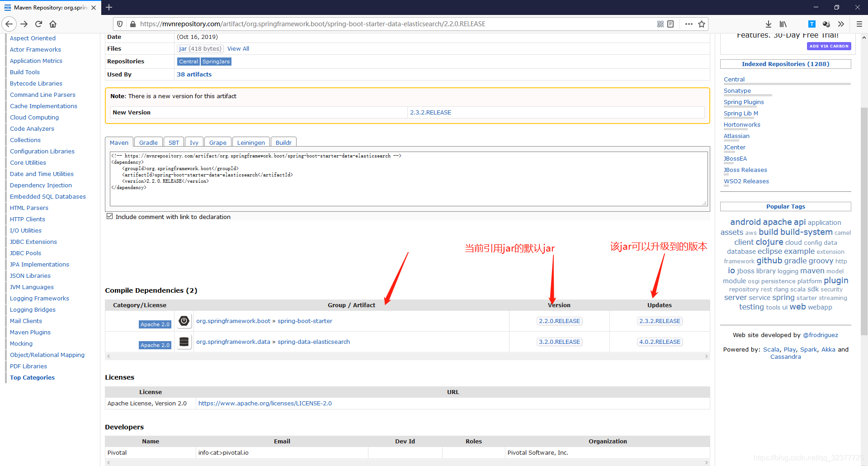Open the github popular tag
This screenshot has width=868, height=466.
click(769, 261)
